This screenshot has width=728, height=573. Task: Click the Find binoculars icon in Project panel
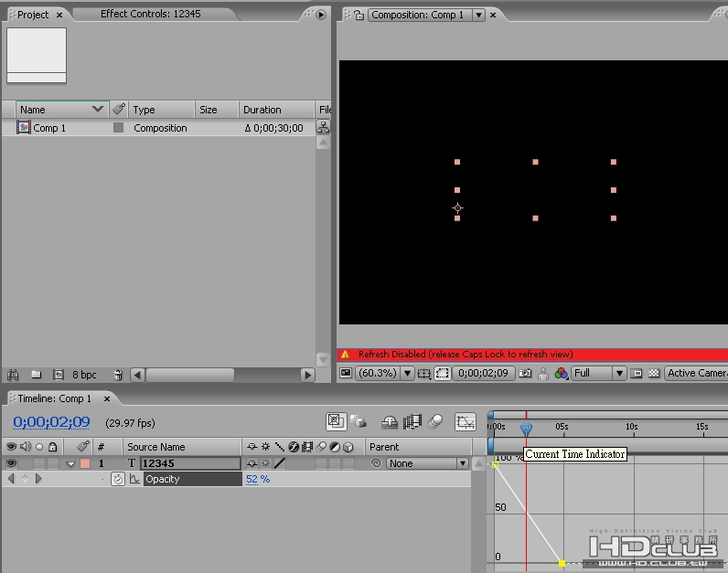[13, 375]
